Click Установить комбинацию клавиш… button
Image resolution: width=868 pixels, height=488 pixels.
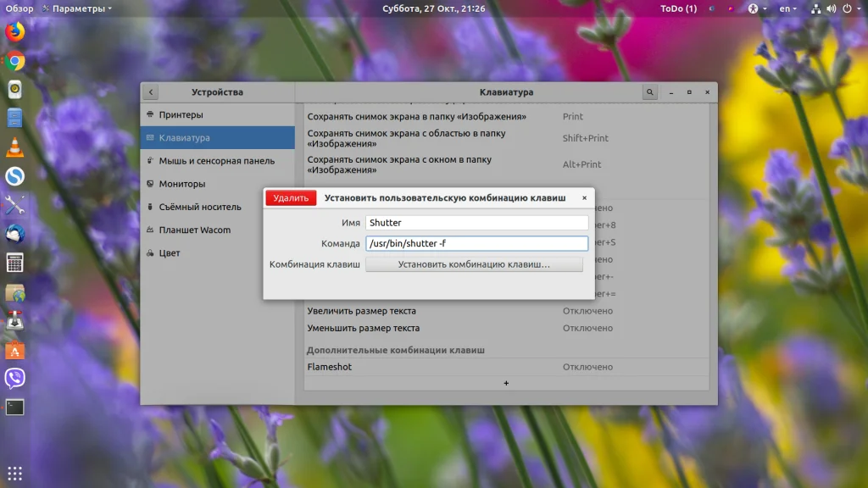point(474,264)
